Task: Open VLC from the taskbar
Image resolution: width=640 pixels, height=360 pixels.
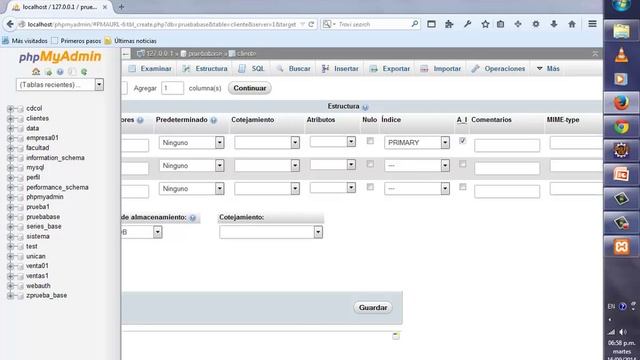Action: pos(621,55)
